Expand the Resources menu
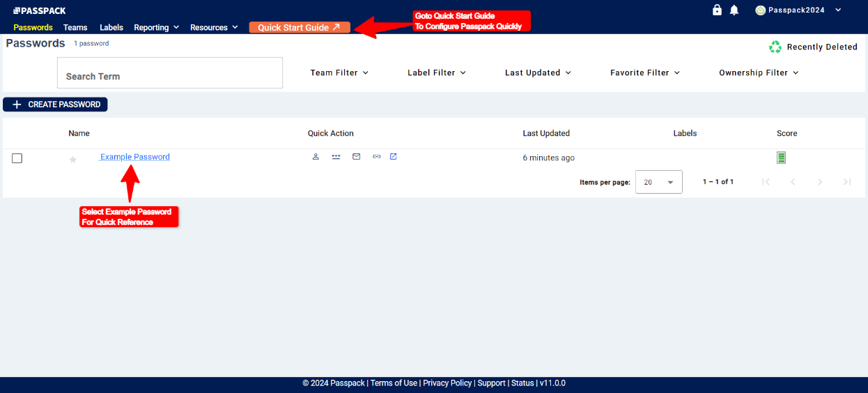868x393 pixels. coord(215,27)
